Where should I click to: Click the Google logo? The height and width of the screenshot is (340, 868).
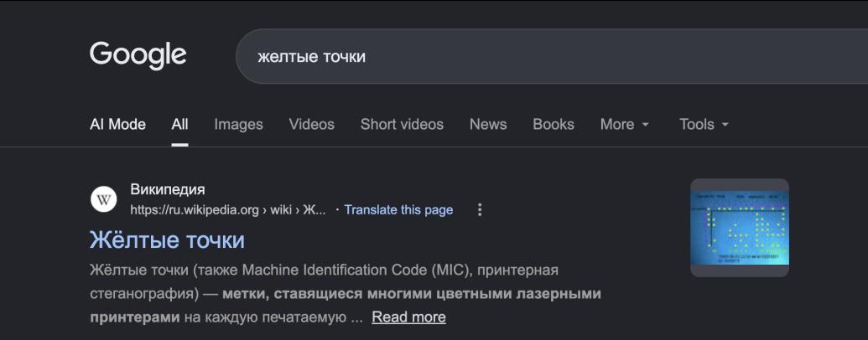138,56
